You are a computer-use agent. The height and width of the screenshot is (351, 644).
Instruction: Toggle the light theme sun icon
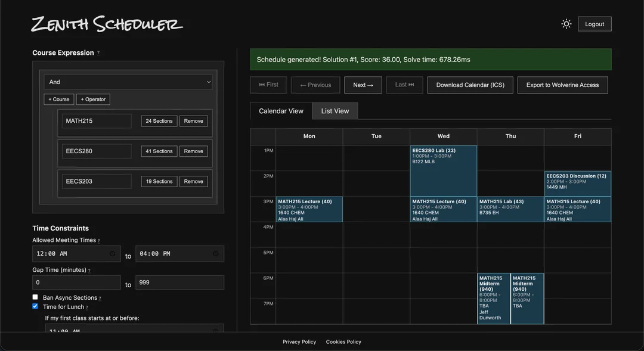565,23
